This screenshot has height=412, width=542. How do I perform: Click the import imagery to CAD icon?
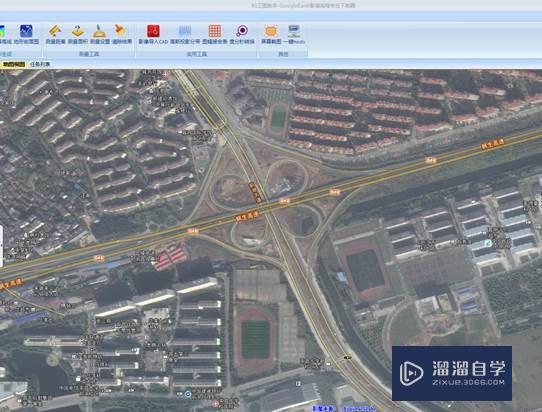(153, 31)
